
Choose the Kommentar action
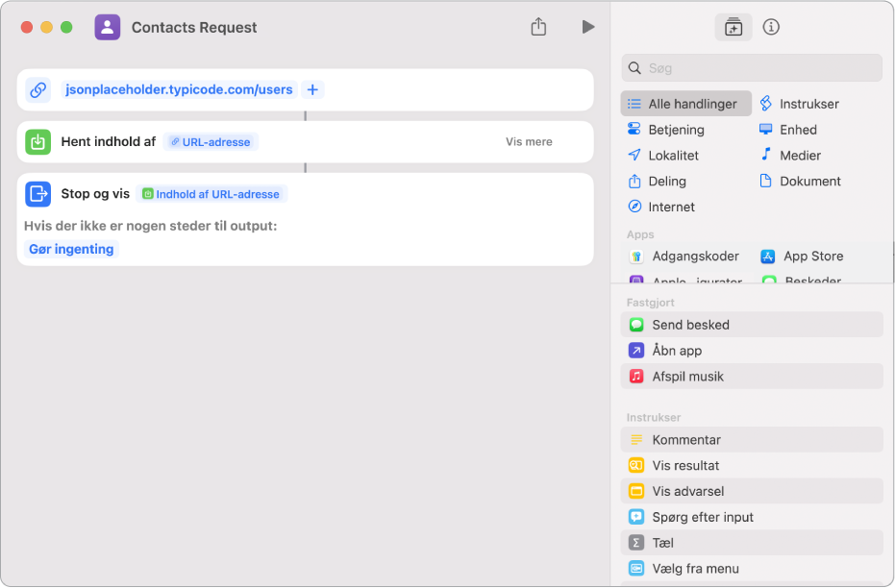click(752, 440)
